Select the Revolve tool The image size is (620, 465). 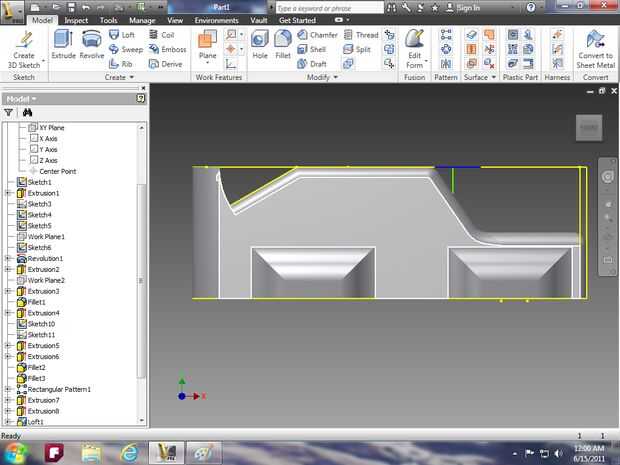click(x=92, y=45)
